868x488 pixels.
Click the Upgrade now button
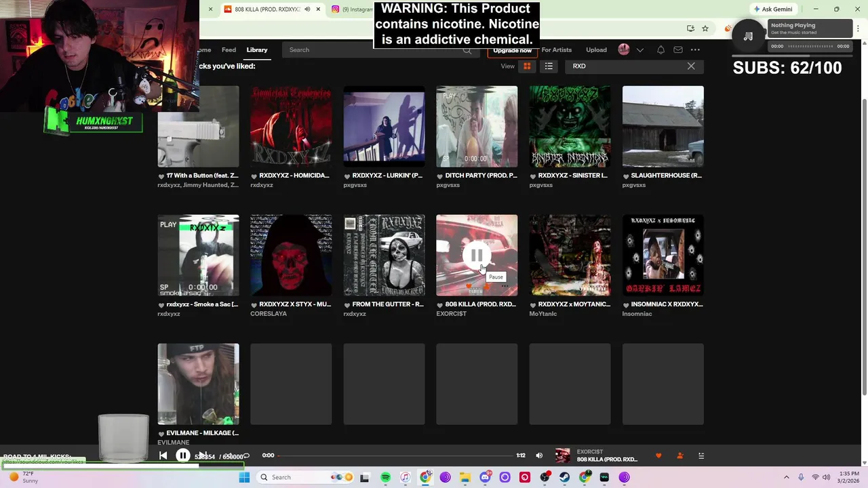tap(512, 51)
